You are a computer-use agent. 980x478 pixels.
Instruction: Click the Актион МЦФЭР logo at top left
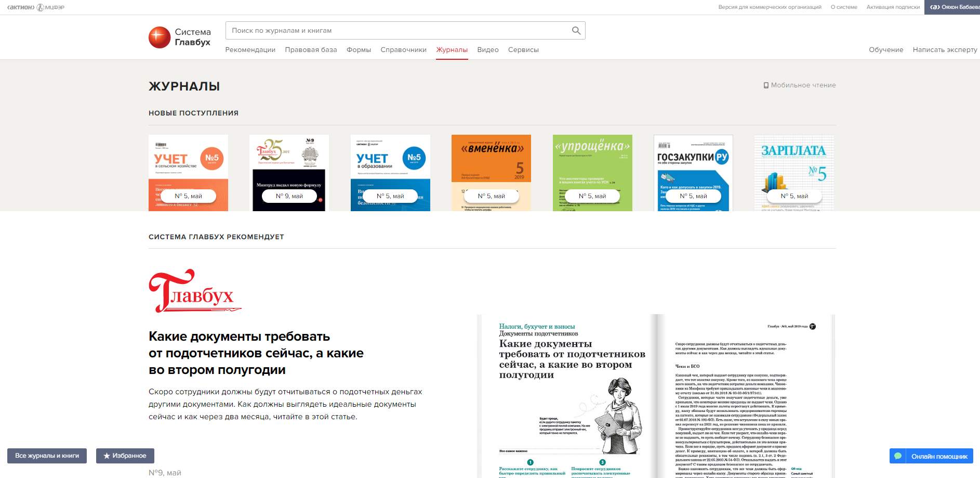36,7
